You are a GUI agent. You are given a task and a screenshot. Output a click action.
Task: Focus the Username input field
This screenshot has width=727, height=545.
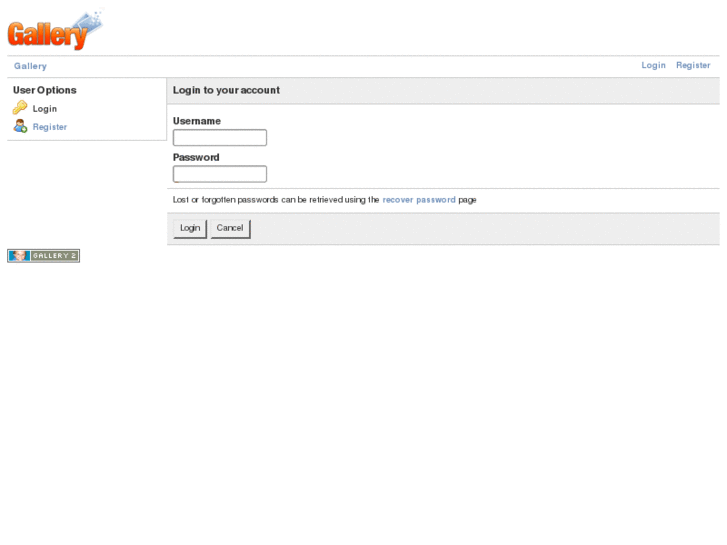click(x=220, y=138)
